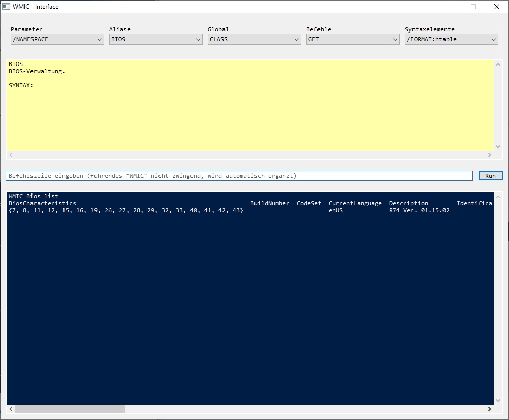Click the WMIC app icon in title bar

7,7
